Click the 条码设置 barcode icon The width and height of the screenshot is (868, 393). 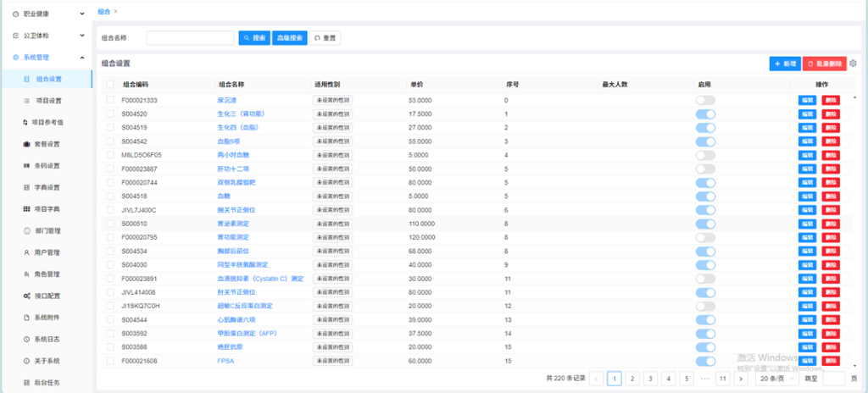(x=26, y=165)
